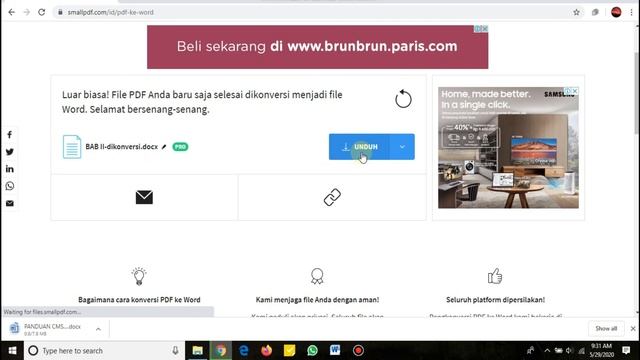This screenshot has width=640, height=360.
Task: Share the page on LinkedIn
Action: tap(10, 169)
